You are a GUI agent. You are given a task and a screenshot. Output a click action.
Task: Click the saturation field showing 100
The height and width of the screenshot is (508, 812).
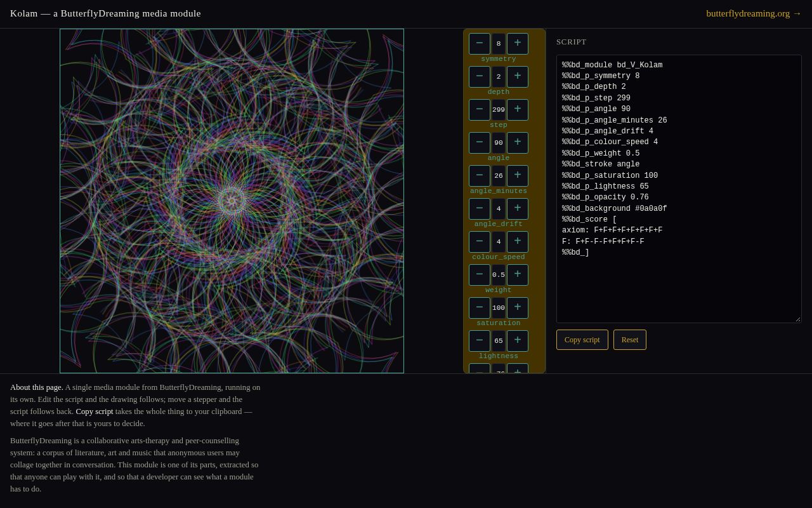(499, 308)
